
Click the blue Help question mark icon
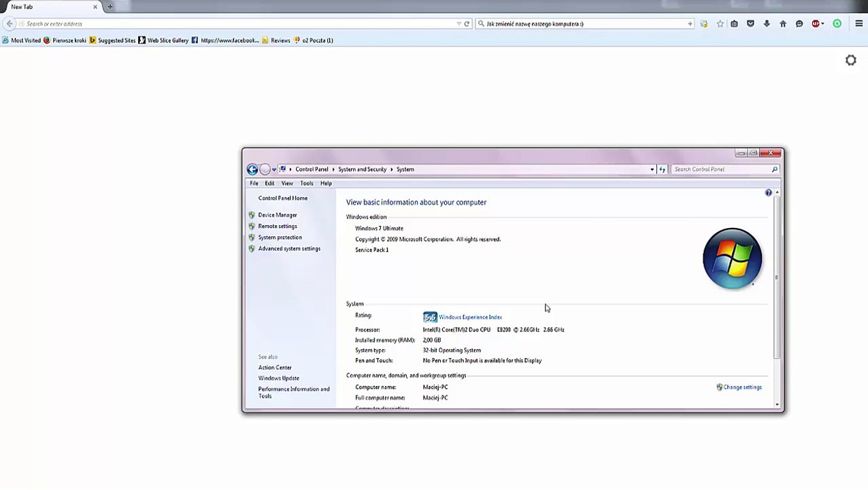click(769, 193)
